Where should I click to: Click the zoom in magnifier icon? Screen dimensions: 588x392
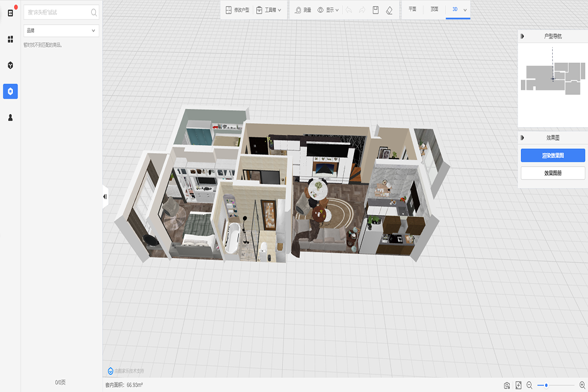(x=582, y=385)
